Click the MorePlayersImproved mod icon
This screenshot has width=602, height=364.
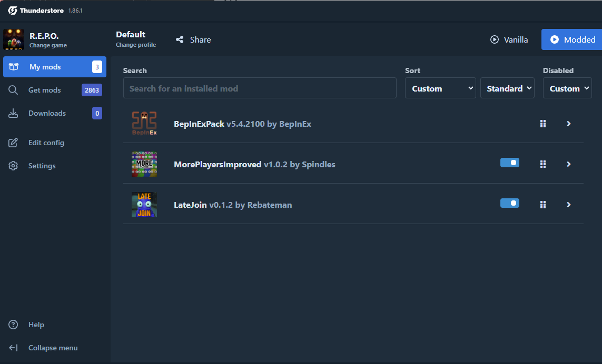(x=144, y=164)
